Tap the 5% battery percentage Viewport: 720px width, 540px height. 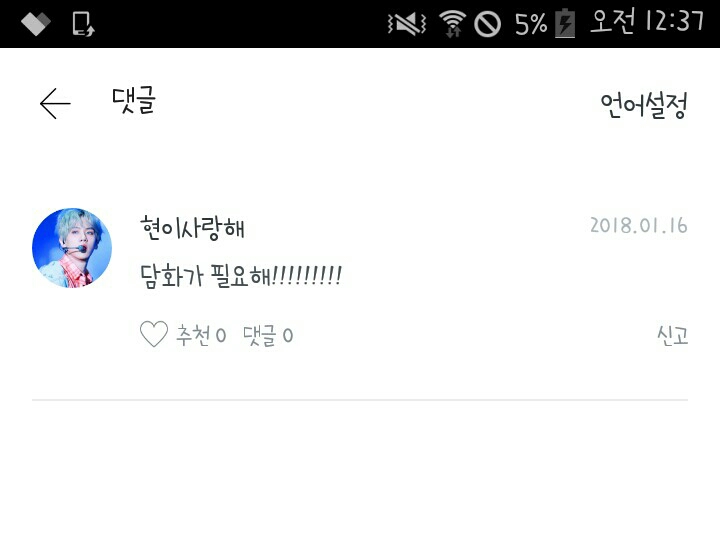(531, 24)
